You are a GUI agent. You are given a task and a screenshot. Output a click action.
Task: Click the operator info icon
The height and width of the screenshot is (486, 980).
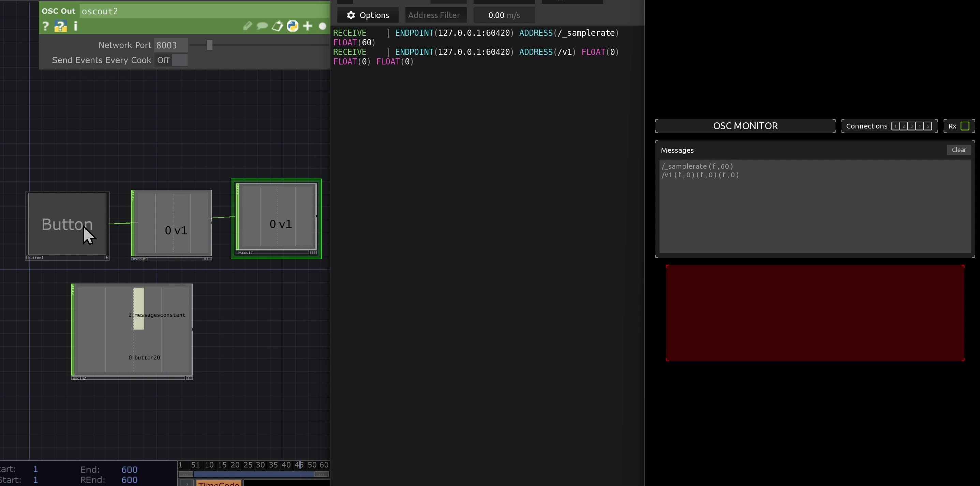pos(75,26)
